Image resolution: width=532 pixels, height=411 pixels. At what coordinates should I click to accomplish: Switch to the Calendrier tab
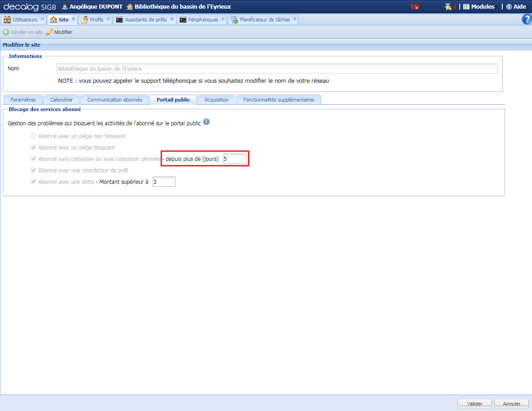(61, 99)
